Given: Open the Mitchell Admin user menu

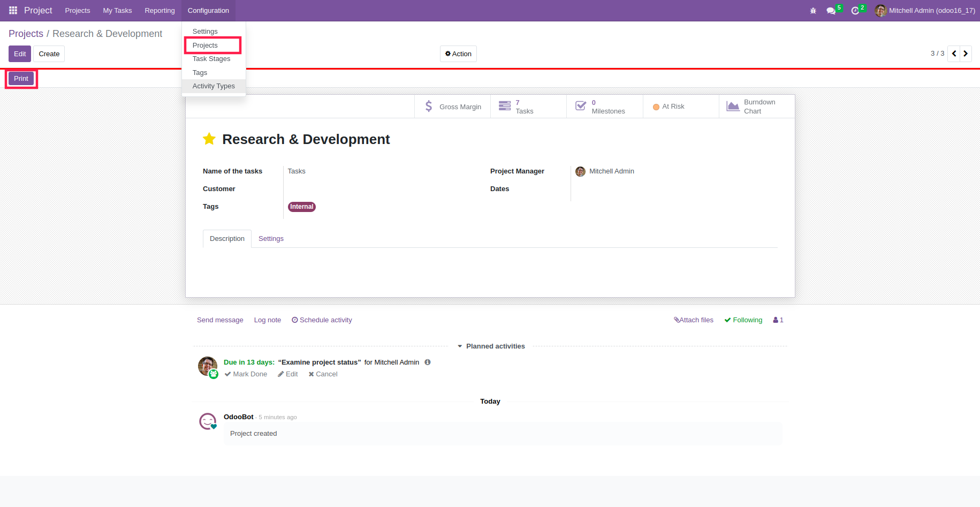Looking at the screenshot, I should point(925,11).
